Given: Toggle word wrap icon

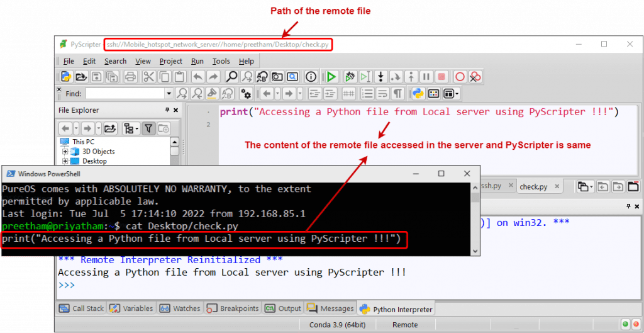Looking at the screenshot, I should pos(382,94).
